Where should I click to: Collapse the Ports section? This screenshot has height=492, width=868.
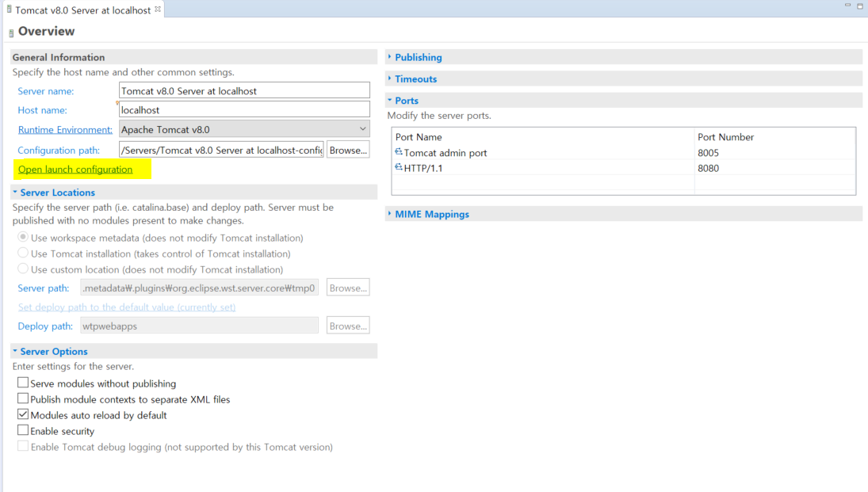click(x=390, y=100)
